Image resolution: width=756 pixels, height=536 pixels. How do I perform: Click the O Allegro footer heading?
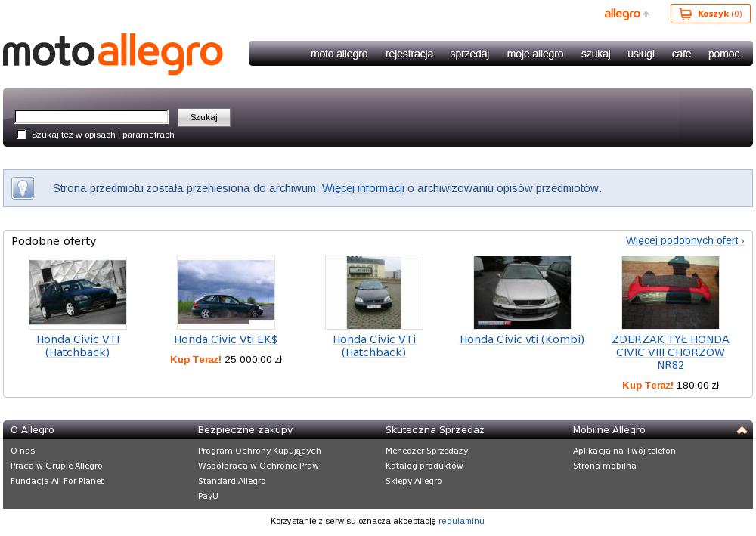coord(33,430)
